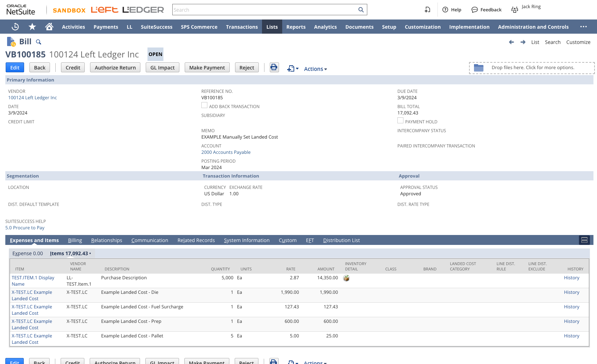The image size is (597, 364).
Task: Select the Expense 0.00 sublist tab
Action: coord(28,253)
